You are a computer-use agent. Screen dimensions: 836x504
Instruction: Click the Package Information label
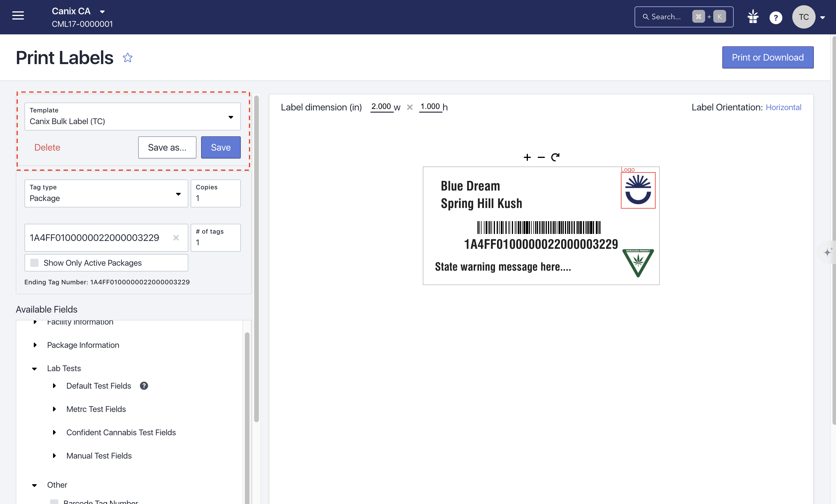[x=83, y=345]
